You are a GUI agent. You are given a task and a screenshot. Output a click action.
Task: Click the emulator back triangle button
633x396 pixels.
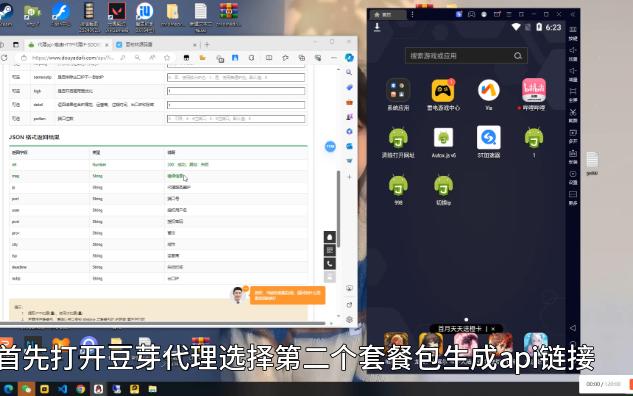point(573,328)
